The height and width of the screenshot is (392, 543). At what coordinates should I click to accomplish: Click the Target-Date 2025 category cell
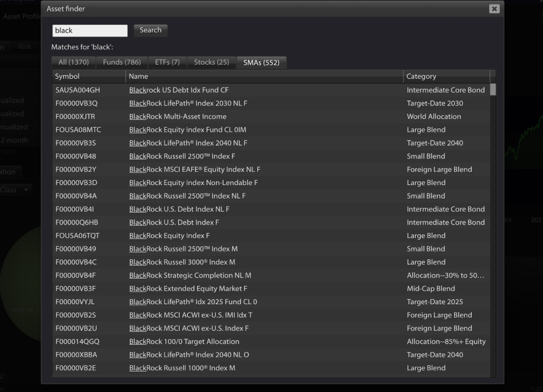tap(435, 302)
